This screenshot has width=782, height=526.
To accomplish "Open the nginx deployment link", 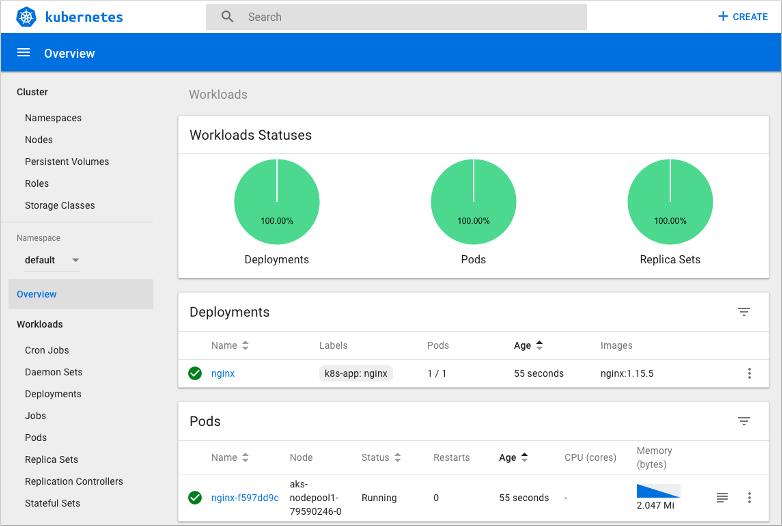I will point(223,373).
